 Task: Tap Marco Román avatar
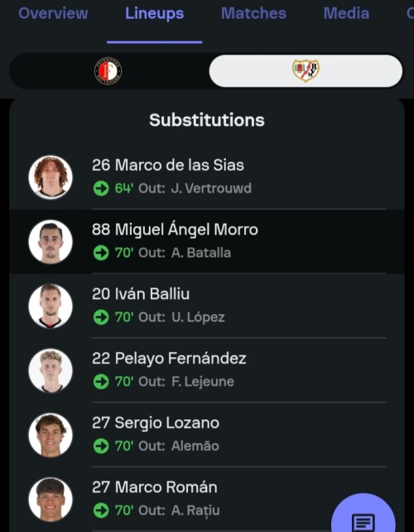pyautogui.click(x=51, y=500)
